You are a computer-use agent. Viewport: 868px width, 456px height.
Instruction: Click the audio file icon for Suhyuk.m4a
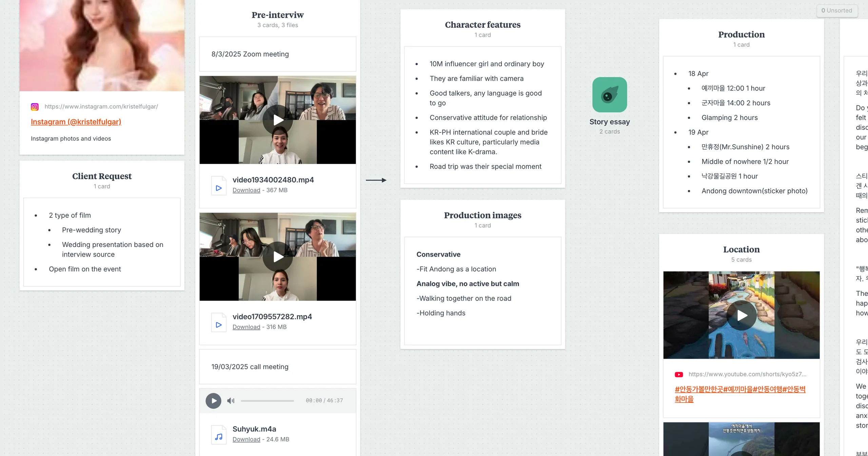[x=219, y=435]
